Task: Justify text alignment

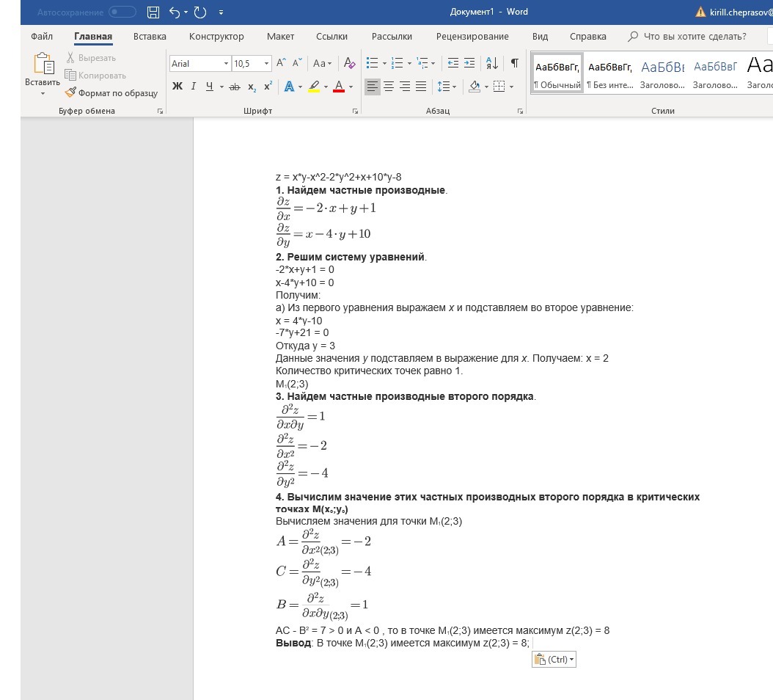Action: tap(421, 87)
